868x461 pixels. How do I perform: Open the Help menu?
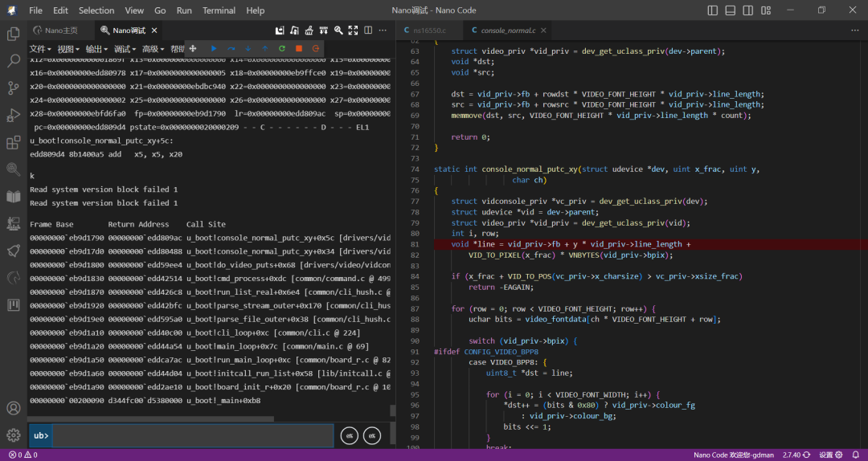tap(256, 10)
